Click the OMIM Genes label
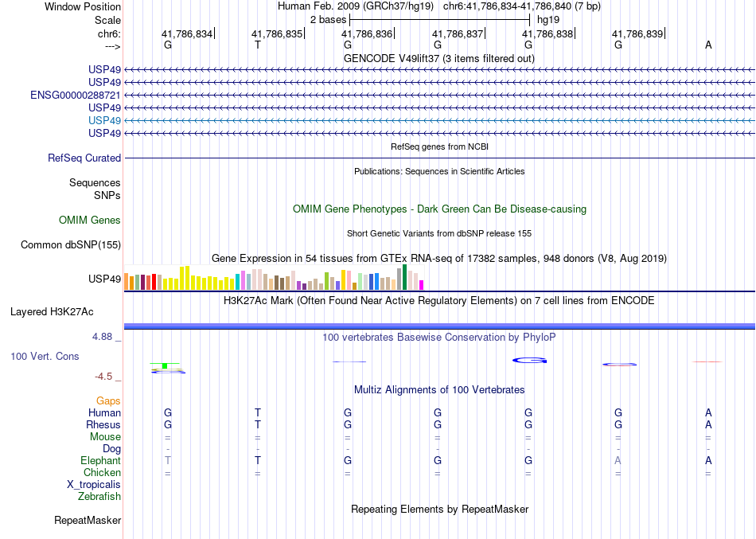The image size is (756, 539). pos(90,220)
